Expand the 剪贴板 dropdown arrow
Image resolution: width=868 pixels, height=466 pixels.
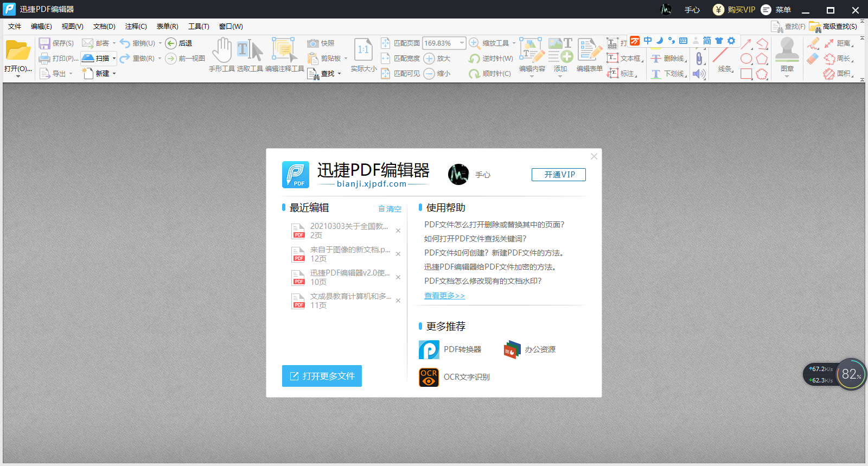click(346, 59)
